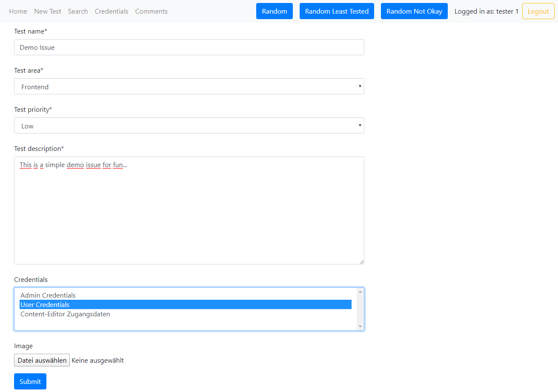This screenshot has height=392, width=558.
Task: Click the credentials list scroll up arrow
Action: 360,292
